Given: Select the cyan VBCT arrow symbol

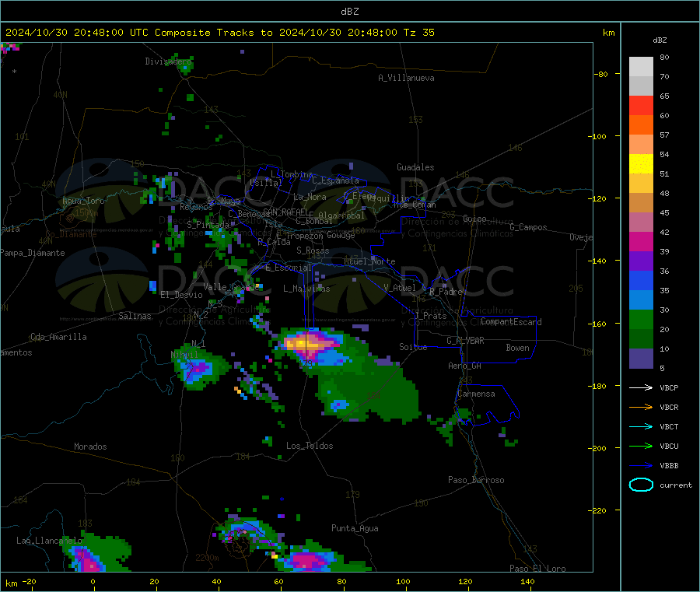Looking at the screenshot, I should [641, 426].
